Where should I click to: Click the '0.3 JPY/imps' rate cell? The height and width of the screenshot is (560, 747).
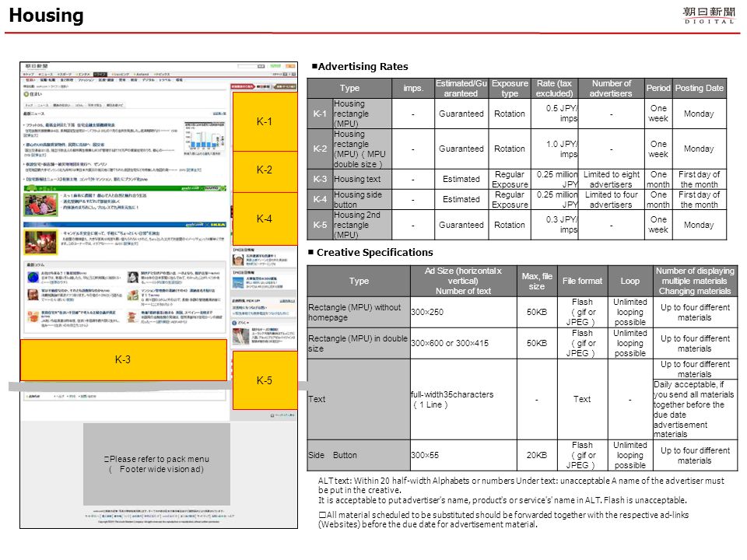click(x=555, y=225)
